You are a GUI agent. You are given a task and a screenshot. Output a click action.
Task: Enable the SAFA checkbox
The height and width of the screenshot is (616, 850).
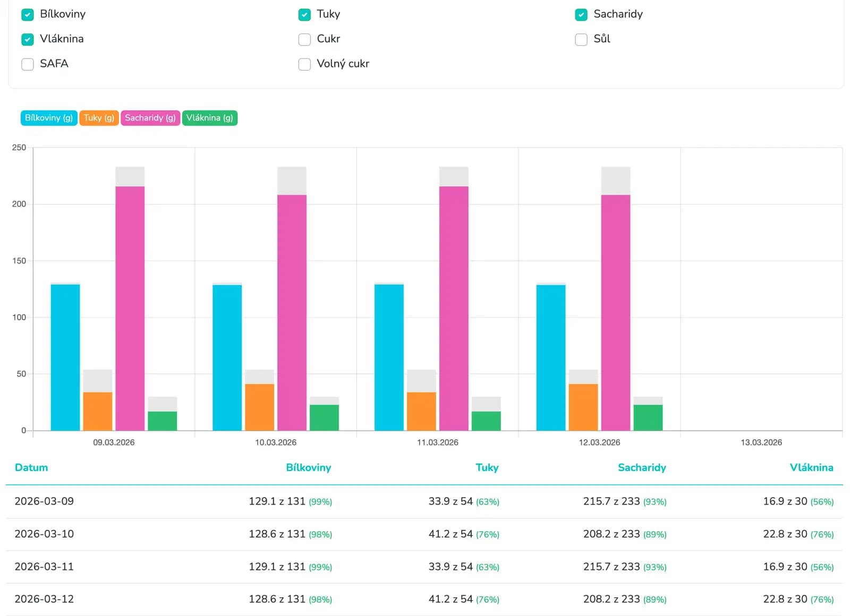[28, 64]
